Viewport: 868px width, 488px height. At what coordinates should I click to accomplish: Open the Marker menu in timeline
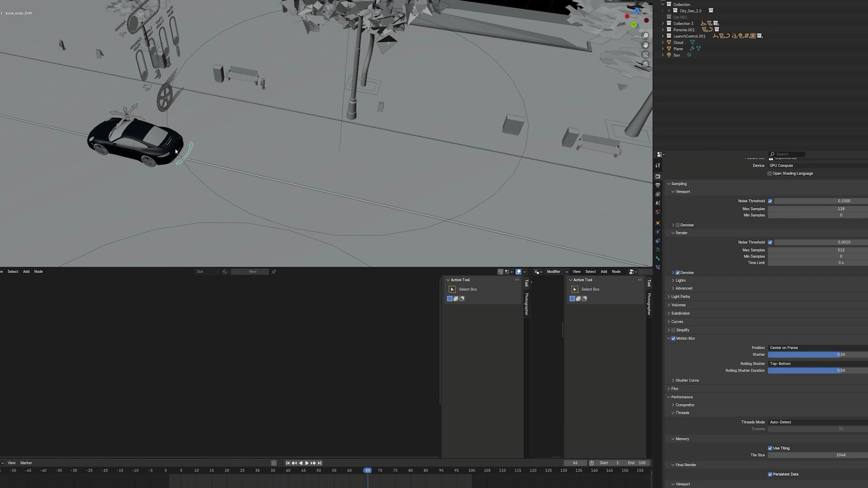[x=26, y=463]
